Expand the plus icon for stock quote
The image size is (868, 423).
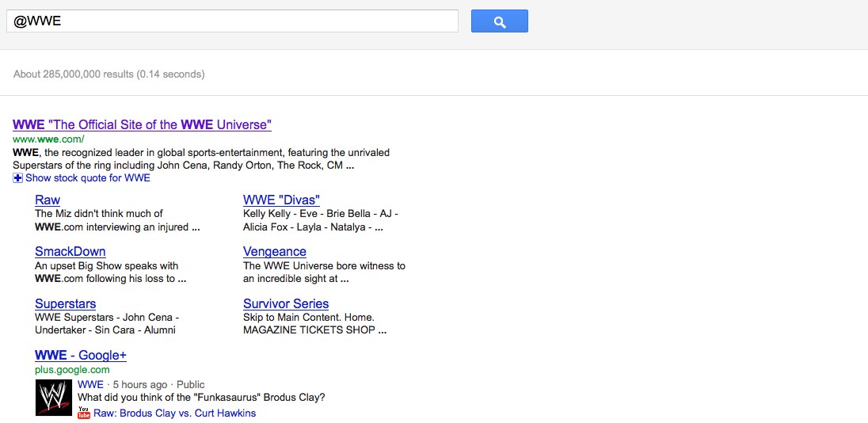click(x=17, y=178)
